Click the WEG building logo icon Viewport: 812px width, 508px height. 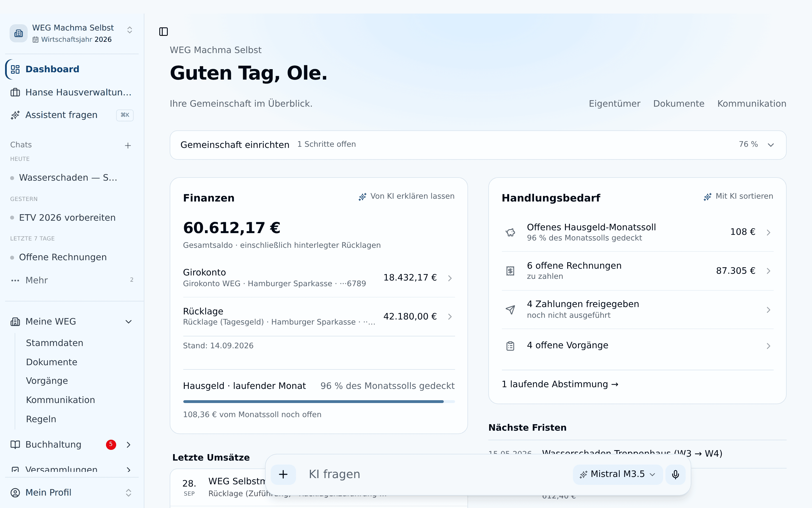point(18,33)
